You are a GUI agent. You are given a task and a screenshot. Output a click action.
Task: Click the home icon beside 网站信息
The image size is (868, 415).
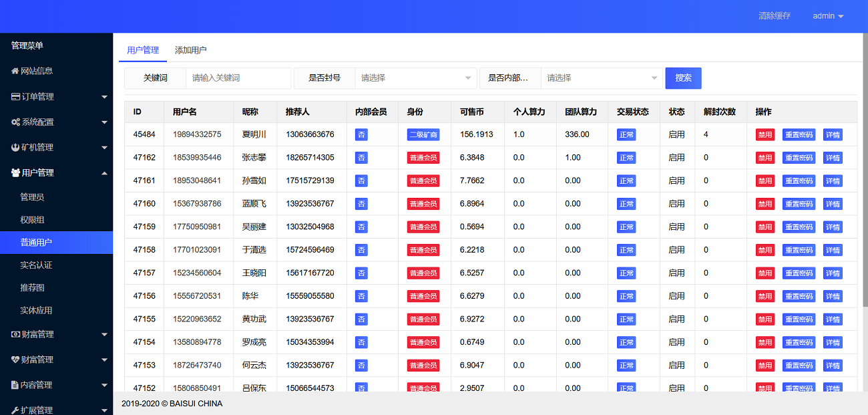click(15, 71)
